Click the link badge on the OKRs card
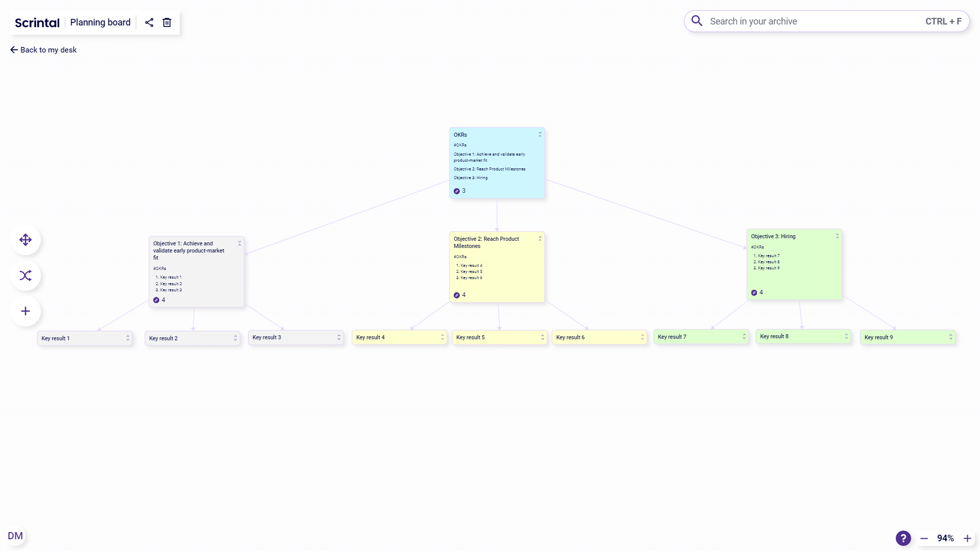The height and width of the screenshot is (551, 980). pyautogui.click(x=456, y=191)
